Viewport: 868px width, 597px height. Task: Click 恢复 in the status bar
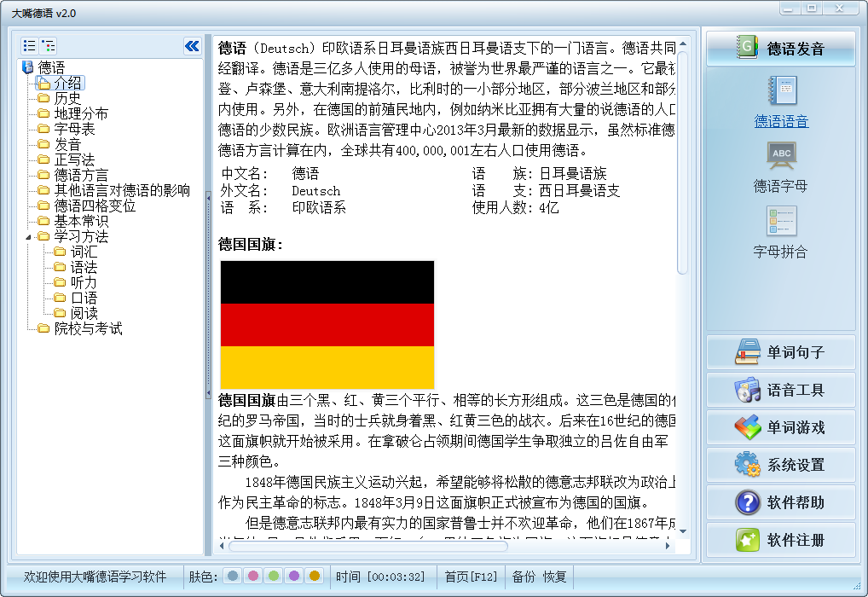[x=555, y=577]
